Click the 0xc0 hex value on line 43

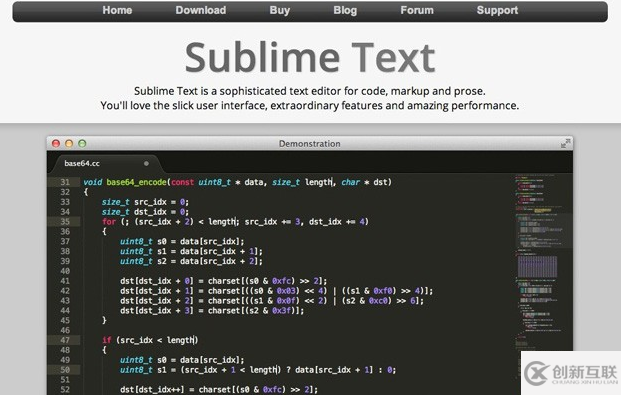click(378, 301)
